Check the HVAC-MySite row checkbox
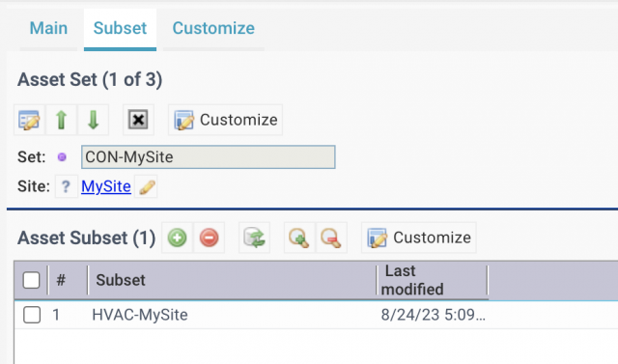 click(x=32, y=315)
